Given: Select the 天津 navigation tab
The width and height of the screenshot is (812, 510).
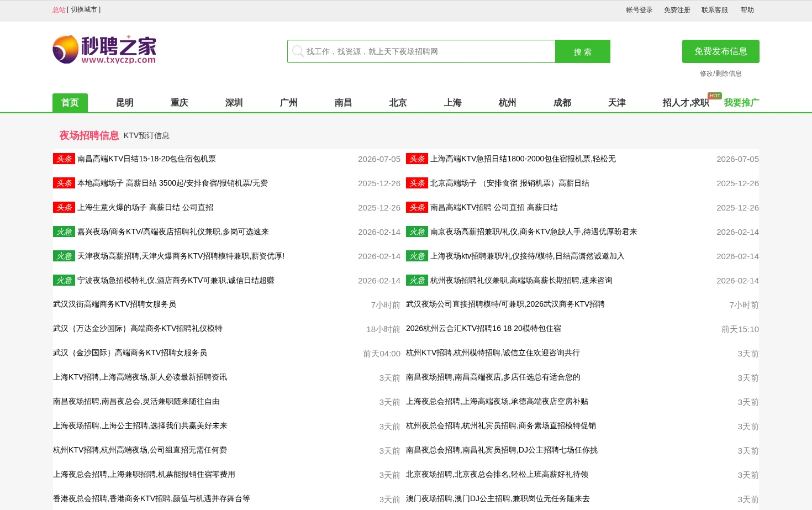Looking at the screenshot, I should click(617, 103).
